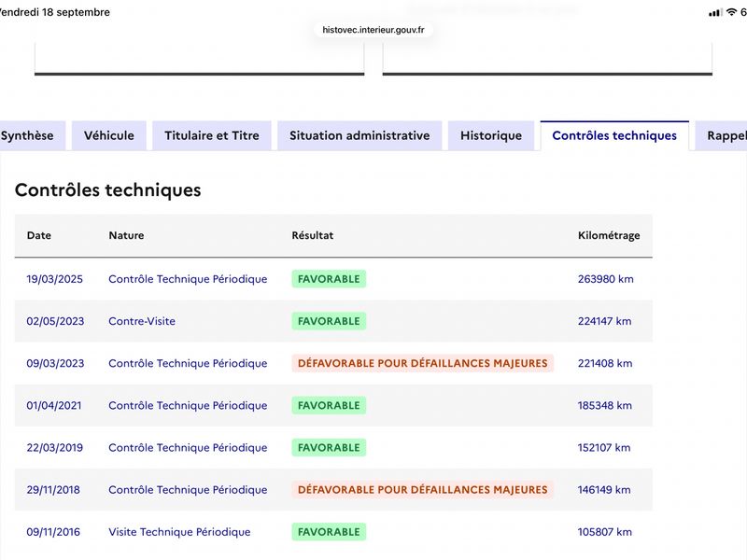Select the Contrôles techniques tab
Image resolution: width=747 pixels, height=560 pixels.
coord(614,135)
